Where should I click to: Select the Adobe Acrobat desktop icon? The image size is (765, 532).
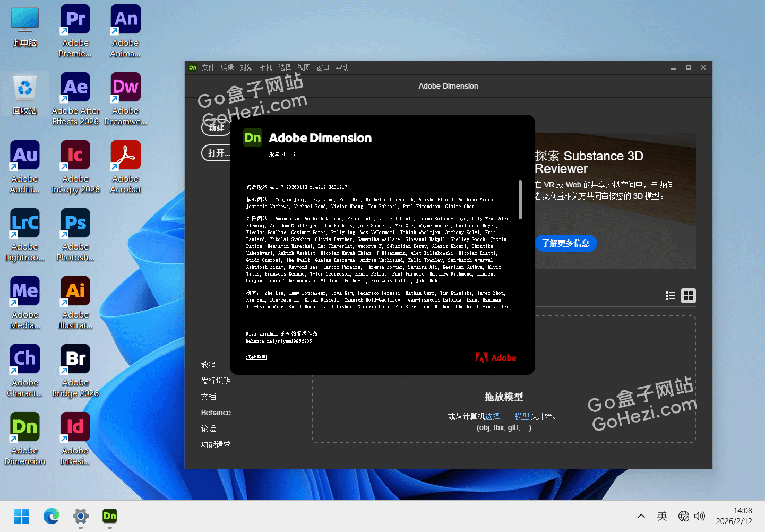click(126, 167)
